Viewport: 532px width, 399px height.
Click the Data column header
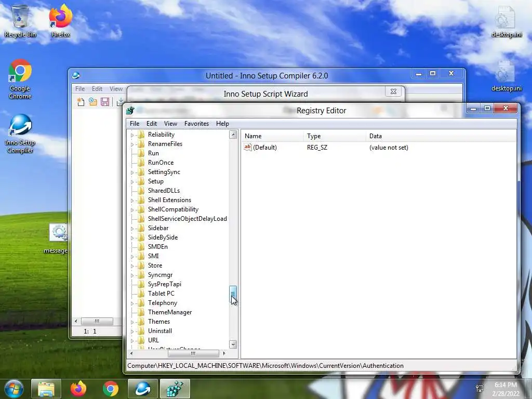441,136
